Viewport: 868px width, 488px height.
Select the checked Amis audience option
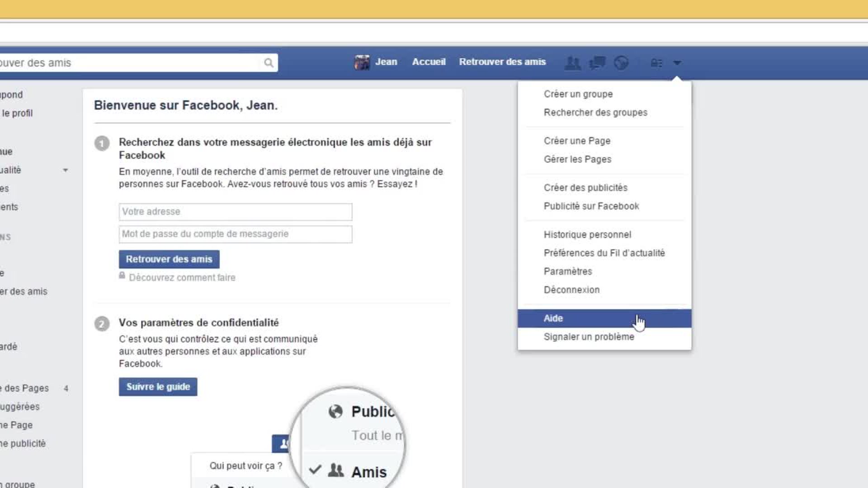coord(368,472)
